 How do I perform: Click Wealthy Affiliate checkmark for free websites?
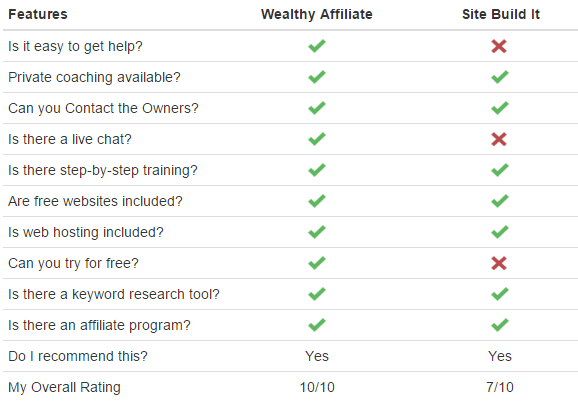[x=317, y=201]
